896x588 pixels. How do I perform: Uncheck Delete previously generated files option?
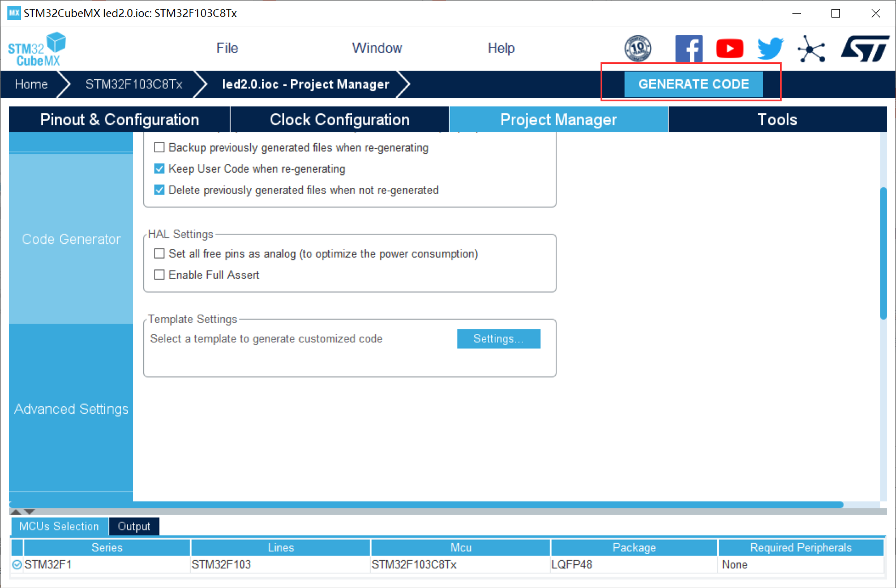point(160,190)
